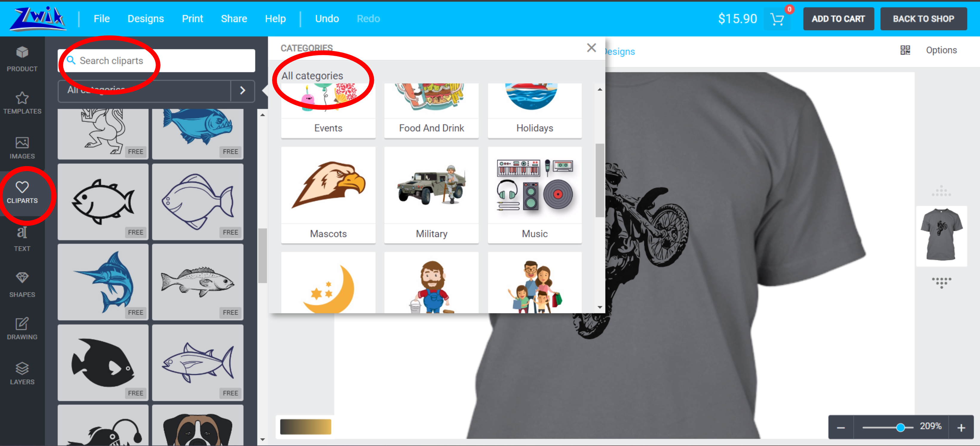
Task: Zoom in with the plus button
Action: [x=961, y=428]
